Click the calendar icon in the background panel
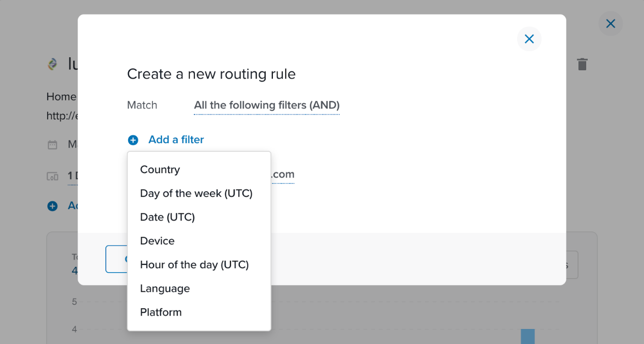Screen dimensions: 644x344 point(52,145)
